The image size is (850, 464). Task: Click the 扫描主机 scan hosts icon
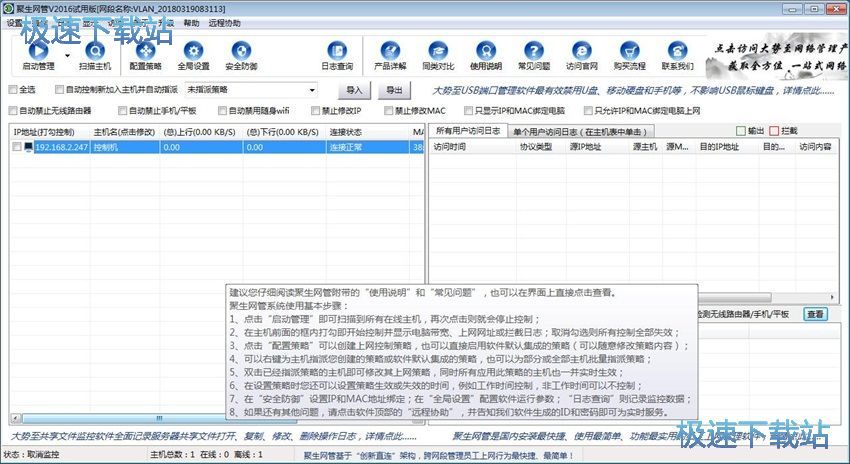[x=95, y=51]
